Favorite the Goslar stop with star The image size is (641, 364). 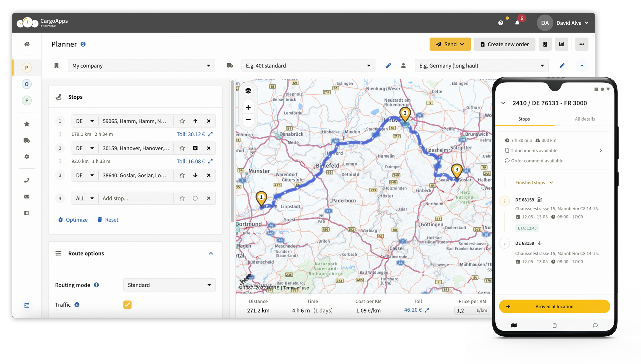pyautogui.click(x=182, y=175)
